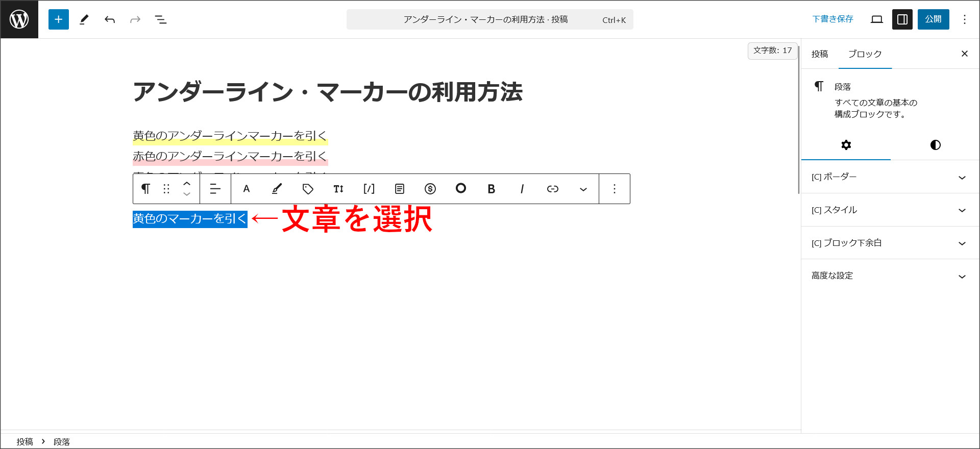
Task: Open the WordPress logo menu
Action: (19, 19)
